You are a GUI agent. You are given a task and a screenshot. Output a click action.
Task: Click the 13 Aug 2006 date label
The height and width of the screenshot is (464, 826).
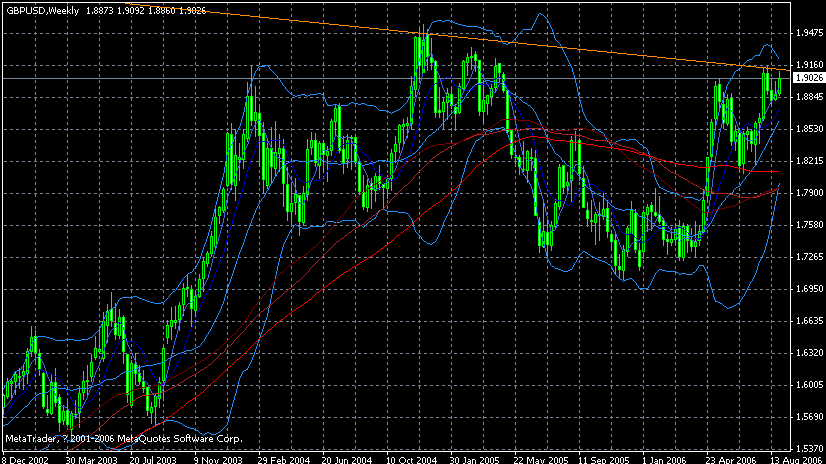coord(796,459)
